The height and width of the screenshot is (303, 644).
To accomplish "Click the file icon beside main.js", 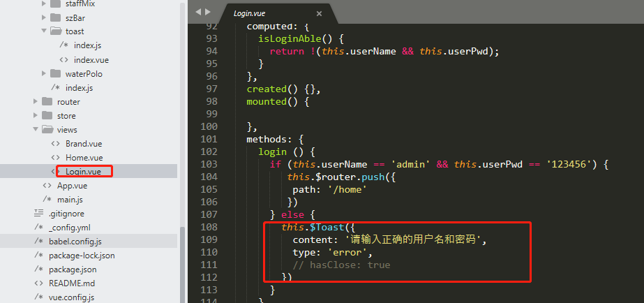I will pos(47,200).
